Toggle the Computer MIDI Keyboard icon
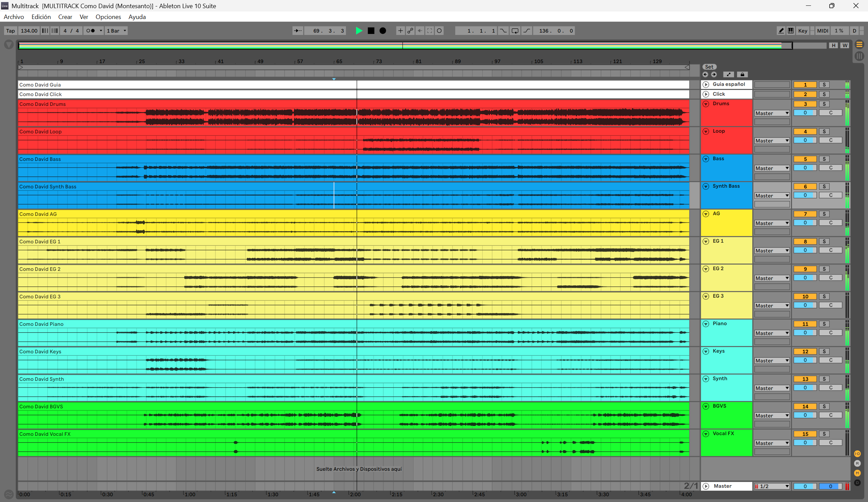The height and width of the screenshot is (502, 868). click(791, 31)
